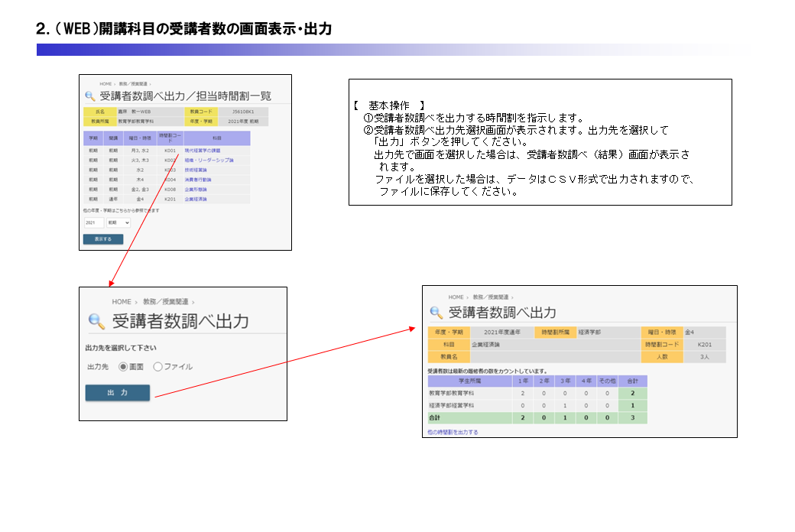Click the 時間割コード column header in timetable list
This screenshot has height=532, width=795.
(170, 138)
